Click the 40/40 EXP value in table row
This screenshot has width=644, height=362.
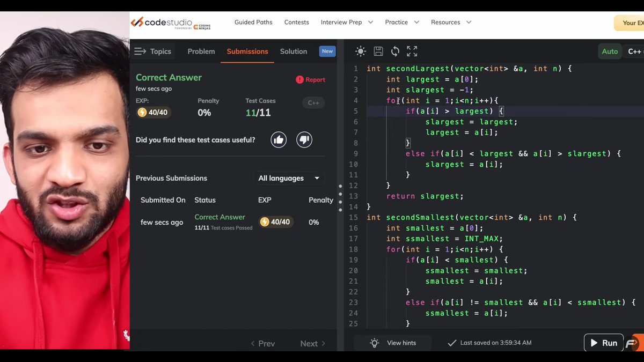coord(276,222)
